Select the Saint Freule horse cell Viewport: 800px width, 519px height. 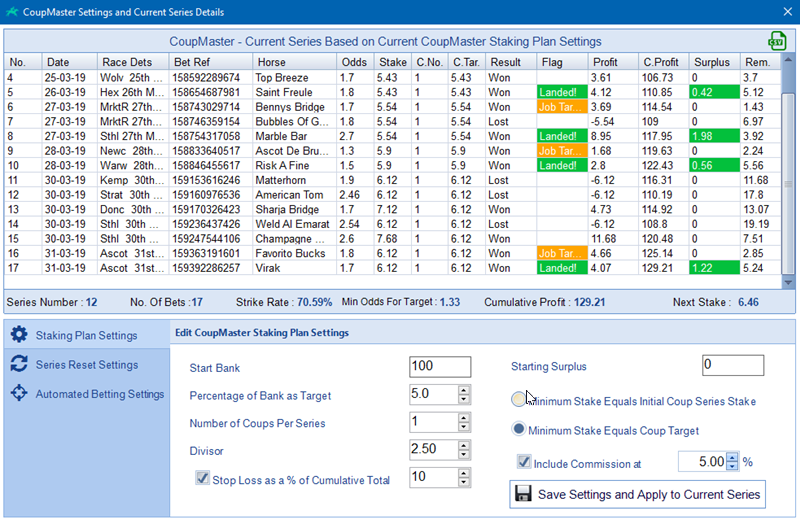(294, 92)
